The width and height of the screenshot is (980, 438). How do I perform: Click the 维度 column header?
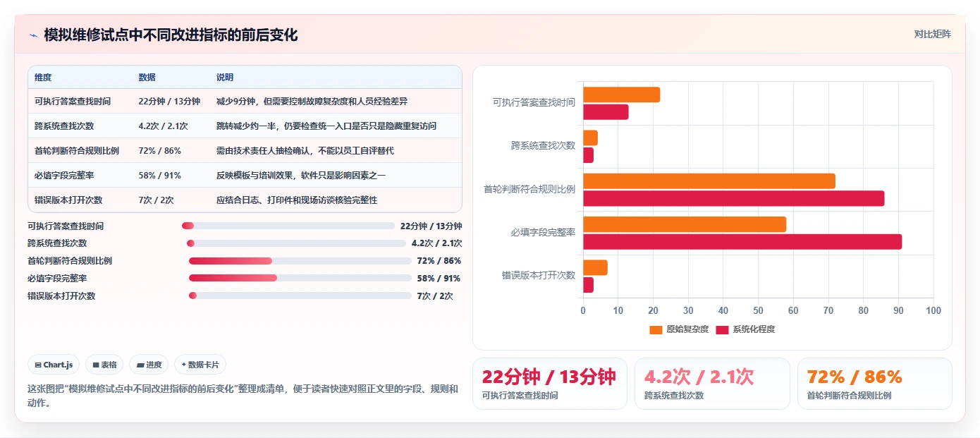(43, 78)
